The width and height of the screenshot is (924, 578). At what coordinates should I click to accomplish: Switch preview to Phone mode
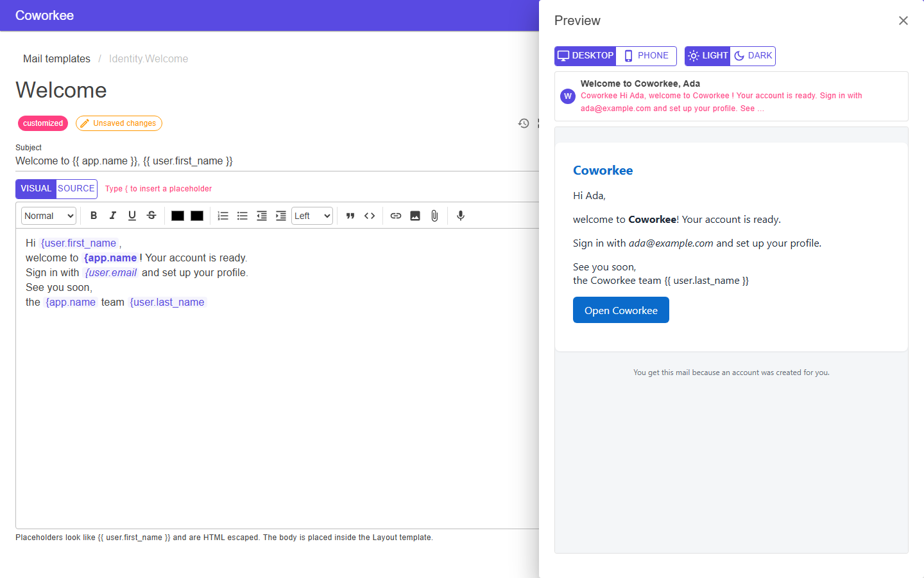pos(646,56)
